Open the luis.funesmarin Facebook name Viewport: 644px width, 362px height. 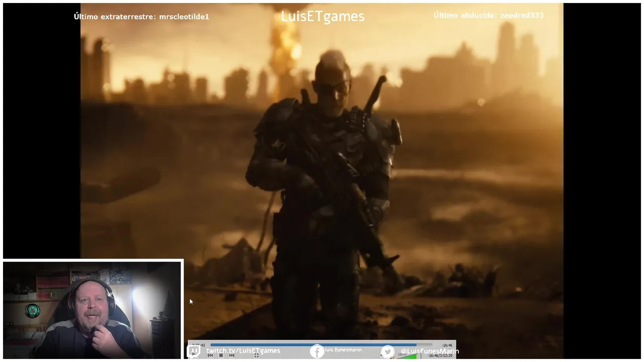click(x=343, y=349)
